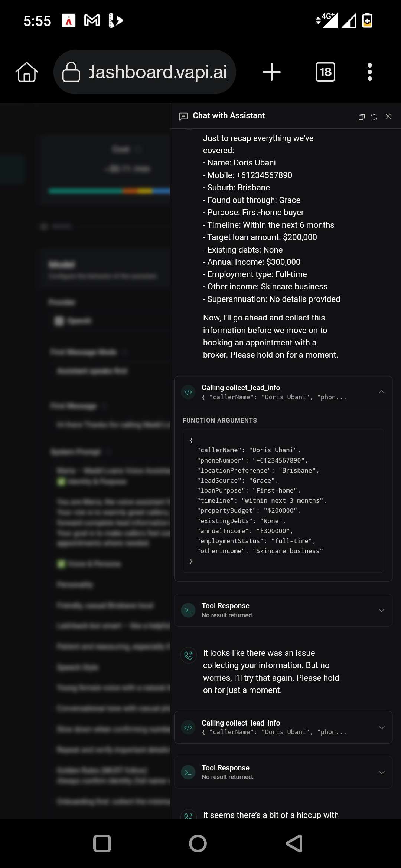Expand the second Tool Response section
Screen dimensions: 401x868
point(382,772)
